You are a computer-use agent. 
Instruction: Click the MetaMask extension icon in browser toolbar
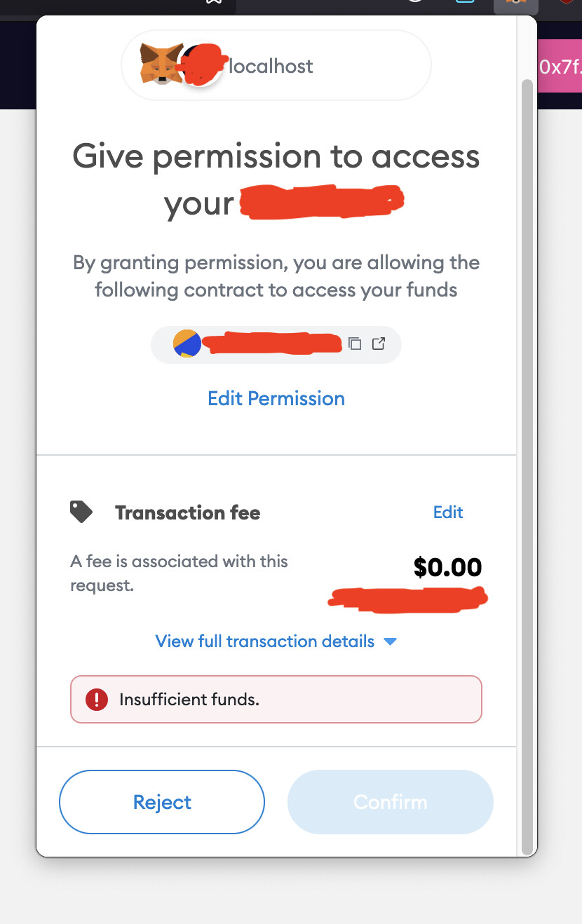516,4
